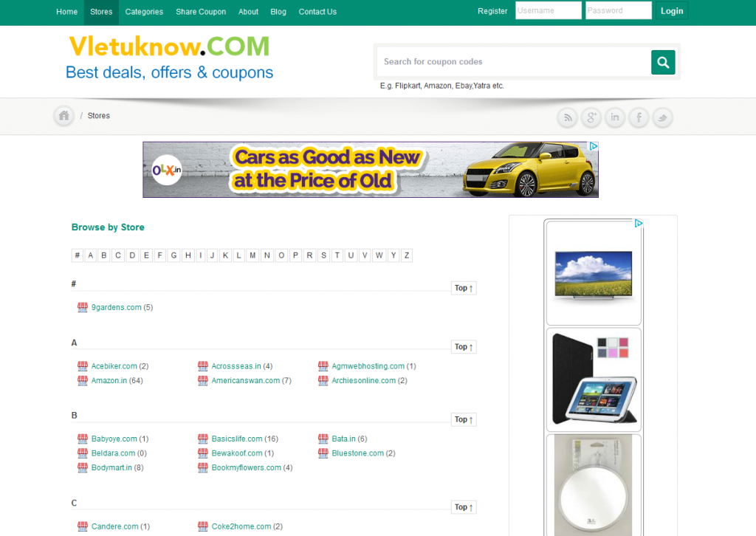Click the Twitter bird icon
The image size is (756, 536).
662,117
